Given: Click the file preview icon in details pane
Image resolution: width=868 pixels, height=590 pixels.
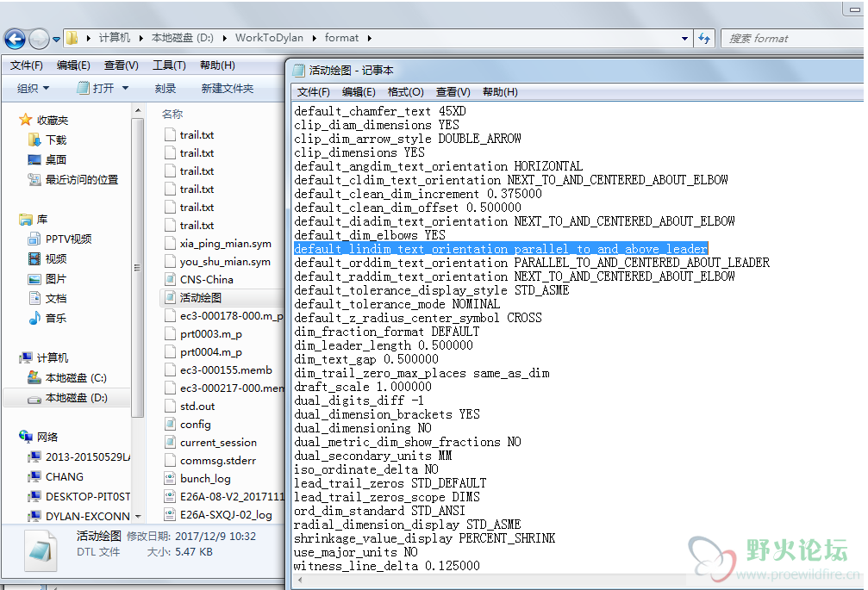Looking at the screenshot, I should click(x=41, y=550).
